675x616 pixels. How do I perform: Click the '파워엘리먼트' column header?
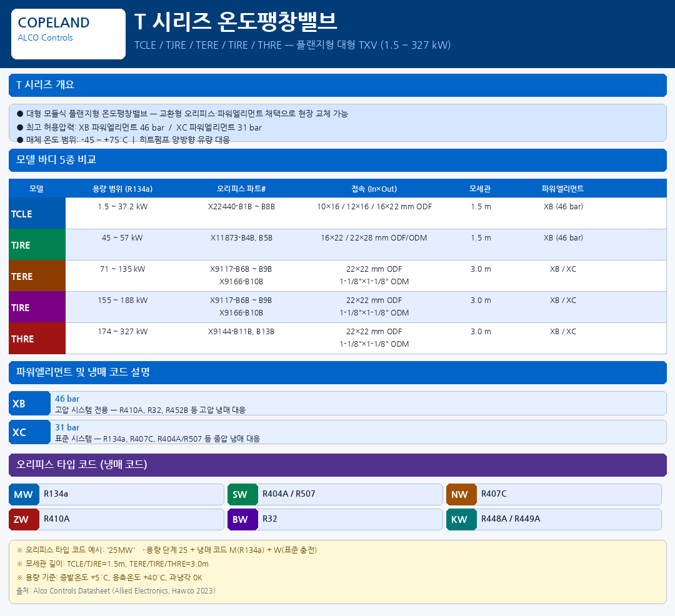pos(562,189)
